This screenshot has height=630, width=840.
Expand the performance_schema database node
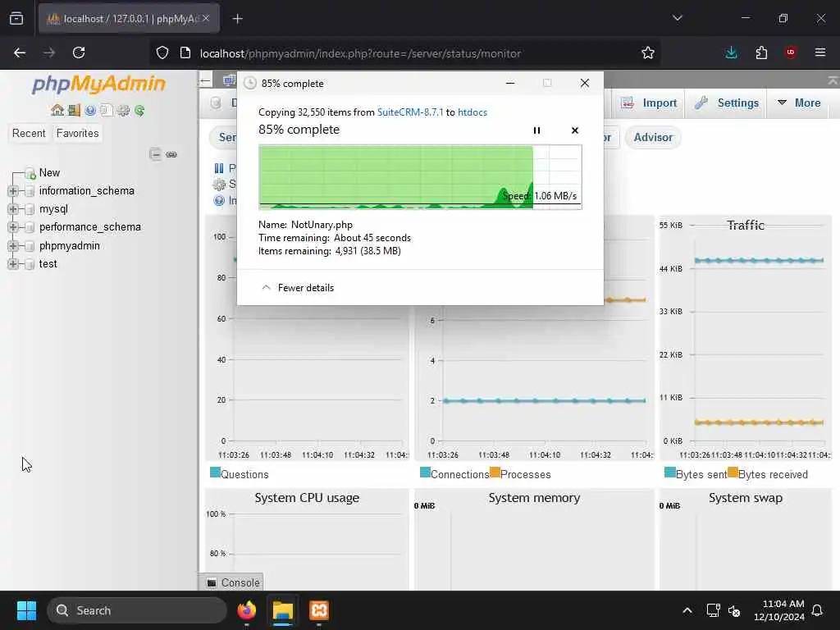13,227
